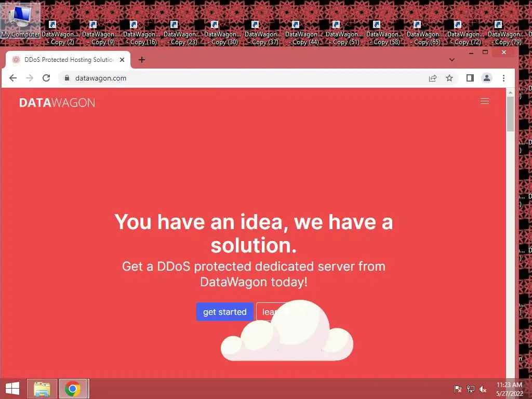Select DataWagon Copy (37) desktop shortcut
532x399 pixels.
[x=263, y=33]
